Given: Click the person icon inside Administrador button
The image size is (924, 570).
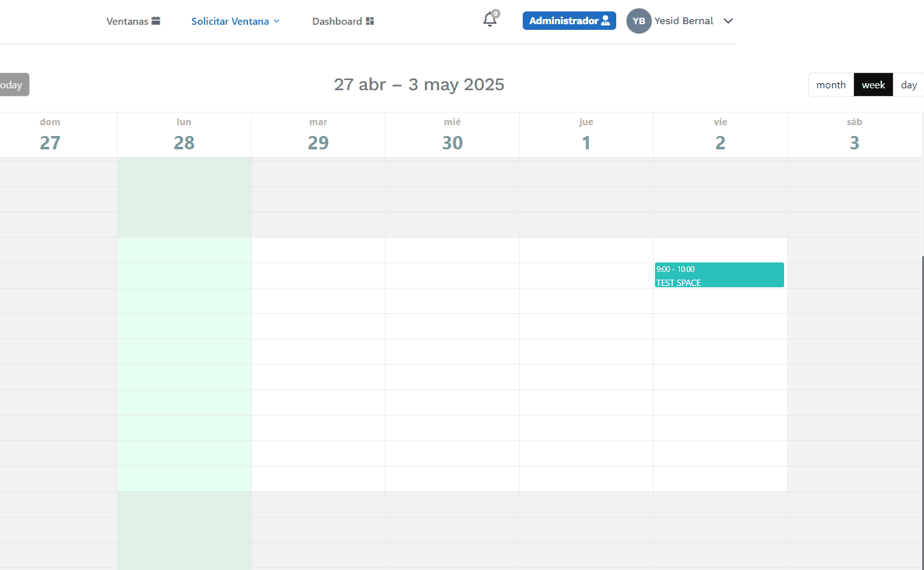Looking at the screenshot, I should pos(607,20).
